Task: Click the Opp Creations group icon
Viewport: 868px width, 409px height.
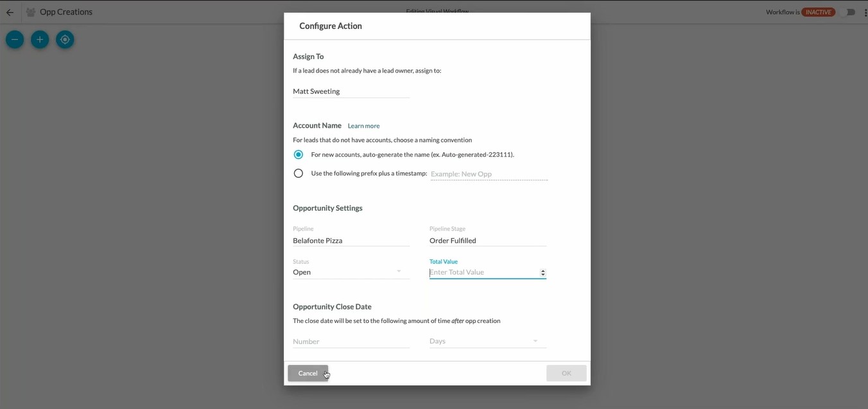Action: 30,12
